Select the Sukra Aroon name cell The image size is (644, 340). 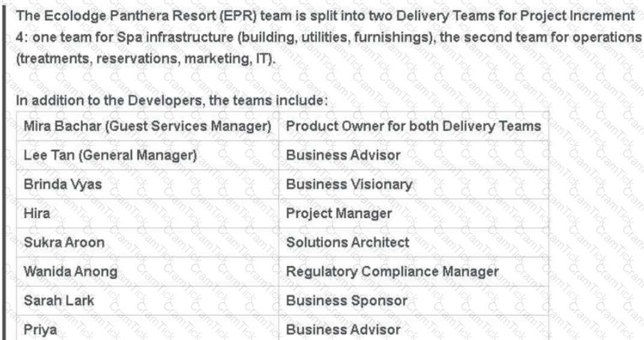pyautogui.click(x=148, y=243)
